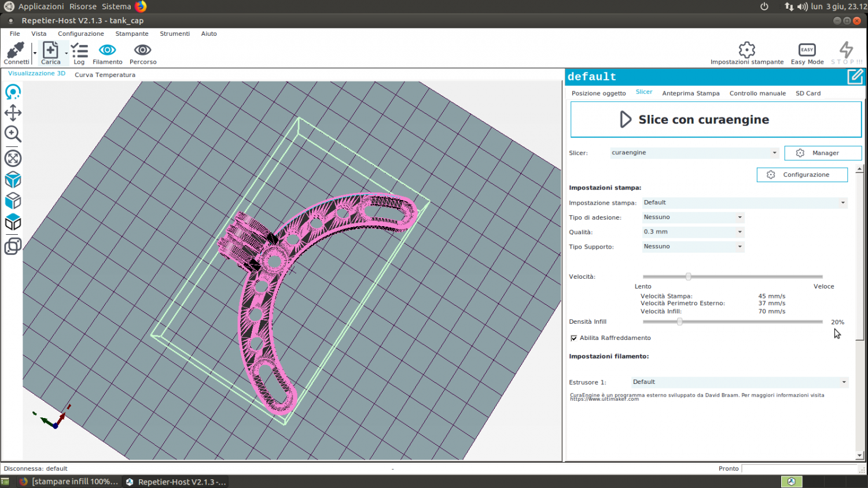
Task: Open the Vista menu
Action: (x=39, y=34)
